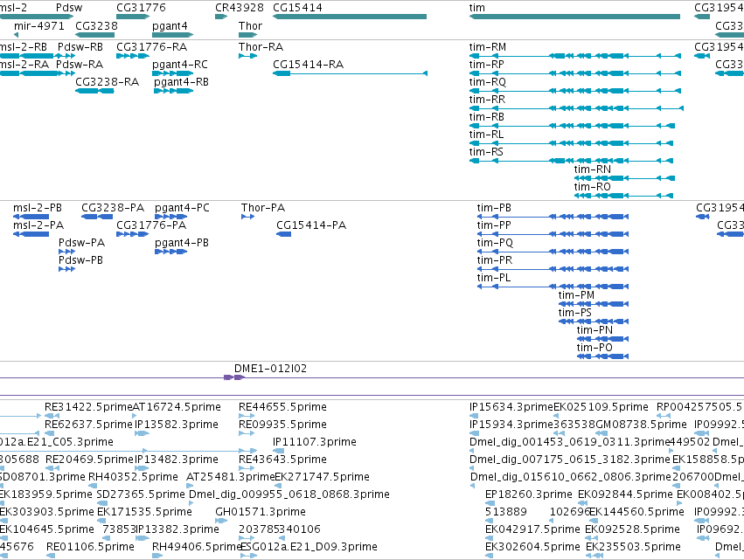Select protein tim-PP
This screenshot has width=744, height=560.
(553, 234)
